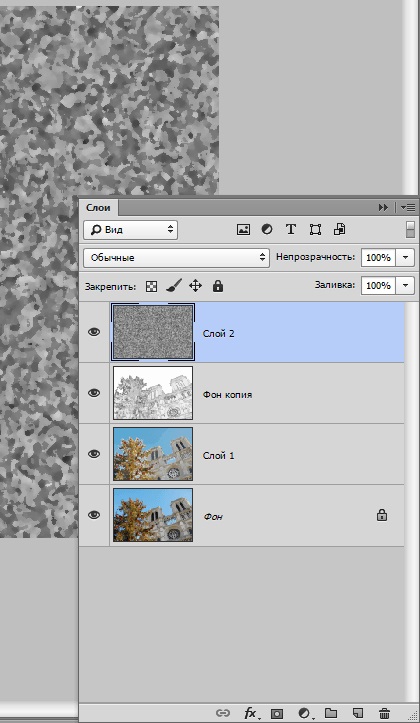420x723 pixels.
Task: Select the Фон background layer thumbnail
Action: tap(153, 515)
